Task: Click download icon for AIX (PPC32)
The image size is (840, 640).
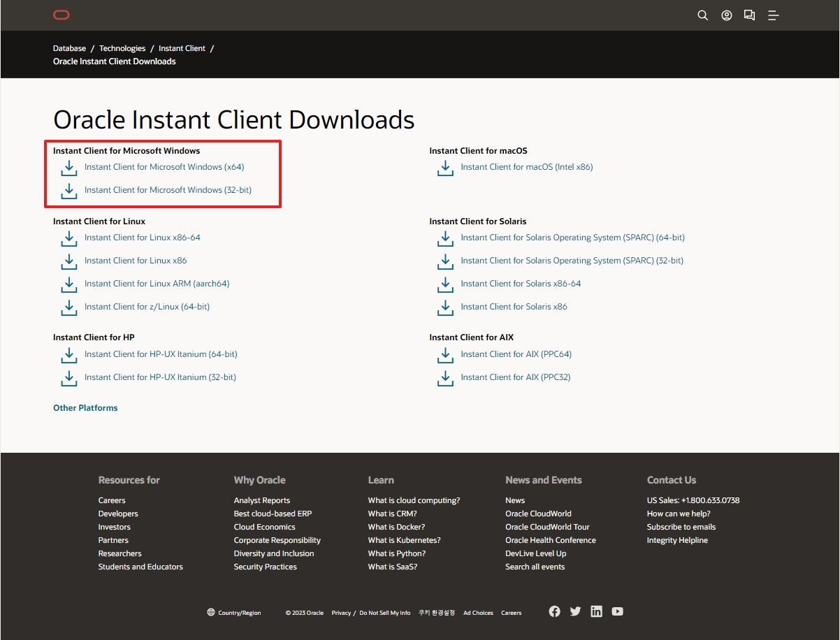Action: [x=445, y=378]
